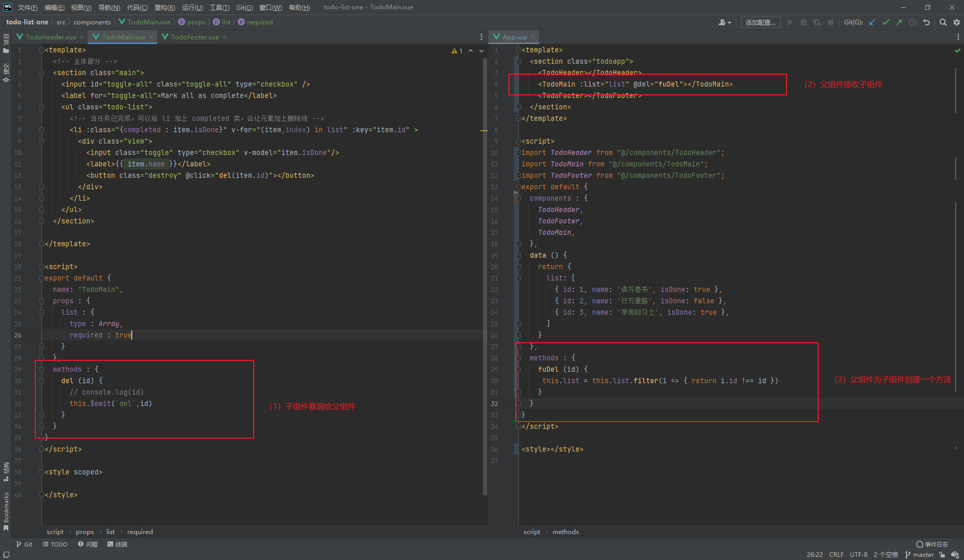Open Search Everywhere magnifier icon

pyautogui.click(x=943, y=22)
